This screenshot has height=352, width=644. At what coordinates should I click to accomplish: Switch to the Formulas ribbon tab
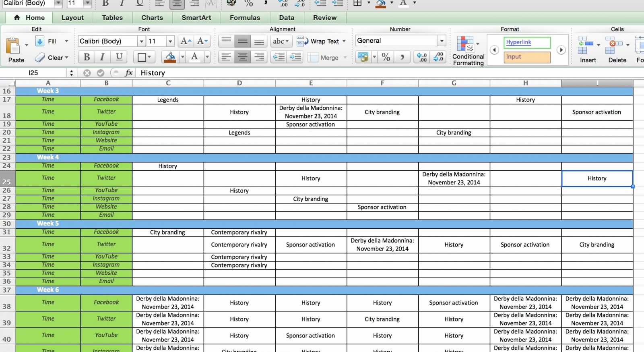click(x=245, y=18)
